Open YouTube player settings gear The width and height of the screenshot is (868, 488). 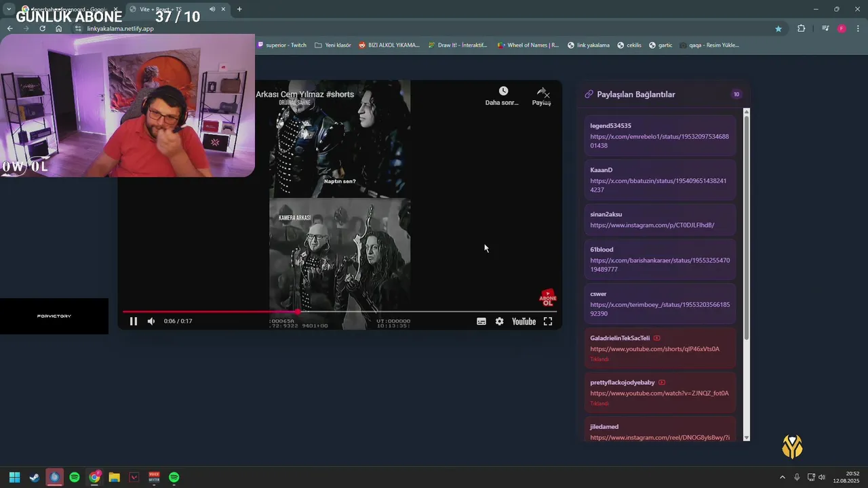coord(500,321)
